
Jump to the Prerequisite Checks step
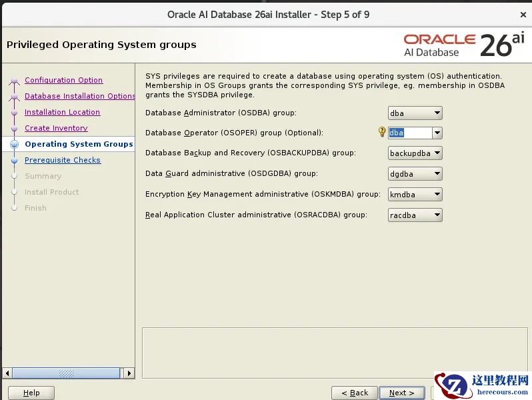tap(63, 160)
